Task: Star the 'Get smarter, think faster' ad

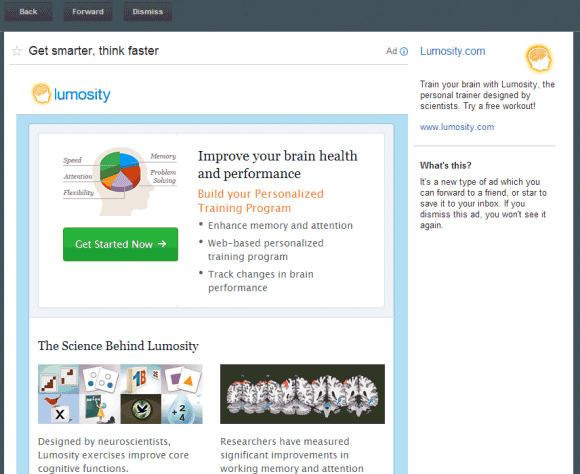Action: (x=17, y=51)
